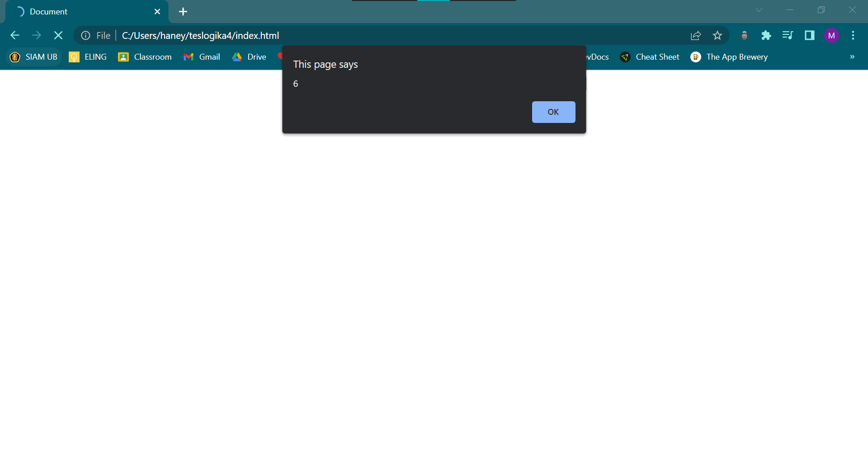This screenshot has height=461, width=868.
Task: Click the forward navigation arrow
Action: pos(37,35)
